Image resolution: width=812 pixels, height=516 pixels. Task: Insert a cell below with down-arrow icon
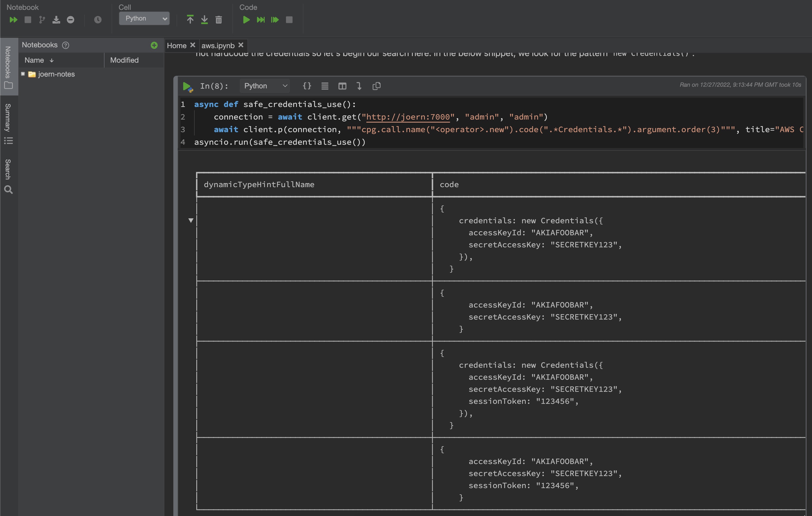pos(204,20)
